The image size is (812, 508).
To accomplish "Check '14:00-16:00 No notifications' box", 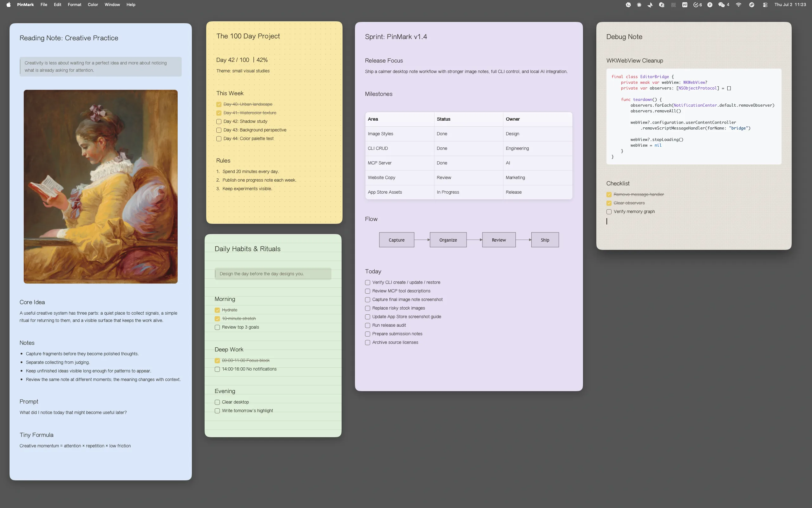I will [x=217, y=369].
